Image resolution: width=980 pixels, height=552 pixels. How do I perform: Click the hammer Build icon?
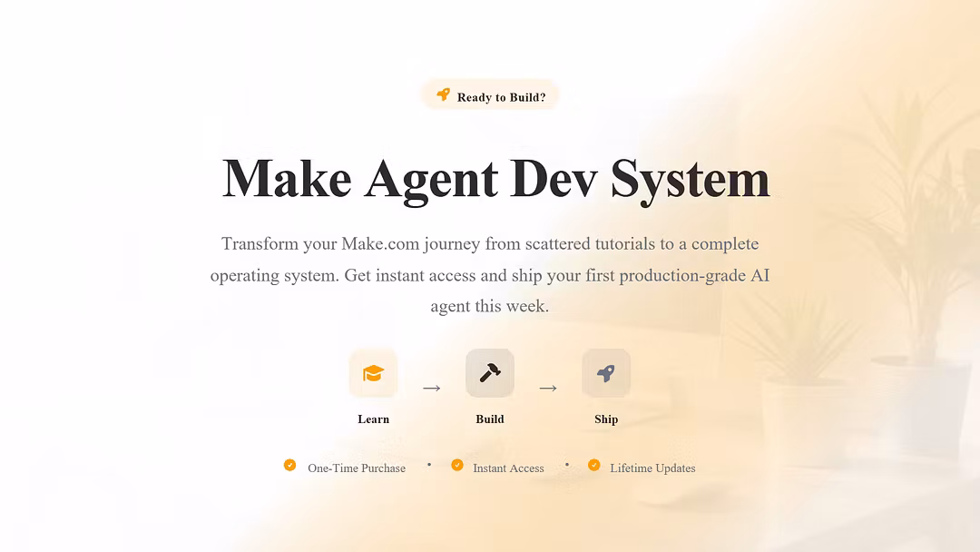[490, 373]
